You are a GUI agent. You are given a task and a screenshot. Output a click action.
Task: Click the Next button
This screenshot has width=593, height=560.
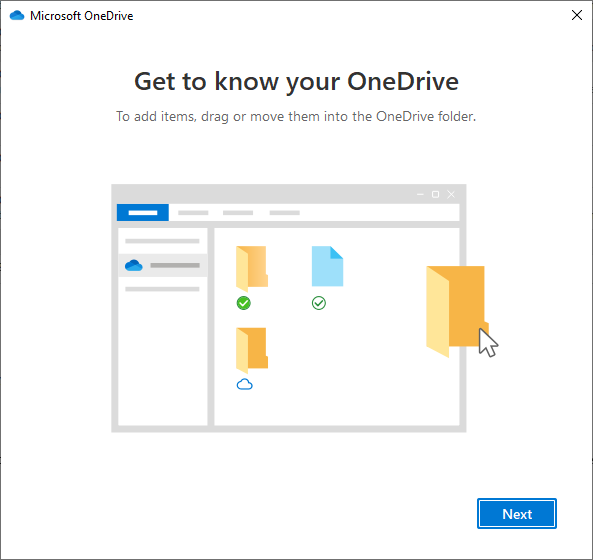pyautogui.click(x=517, y=513)
